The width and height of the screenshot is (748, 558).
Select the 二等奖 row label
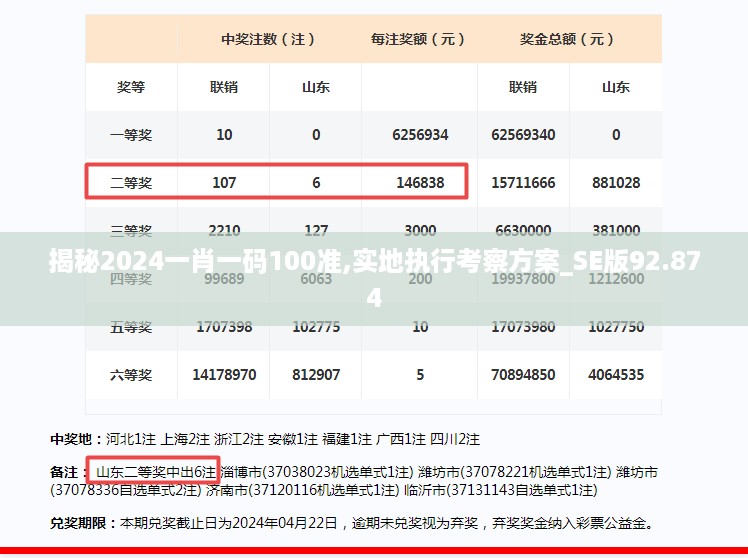click(131, 183)
